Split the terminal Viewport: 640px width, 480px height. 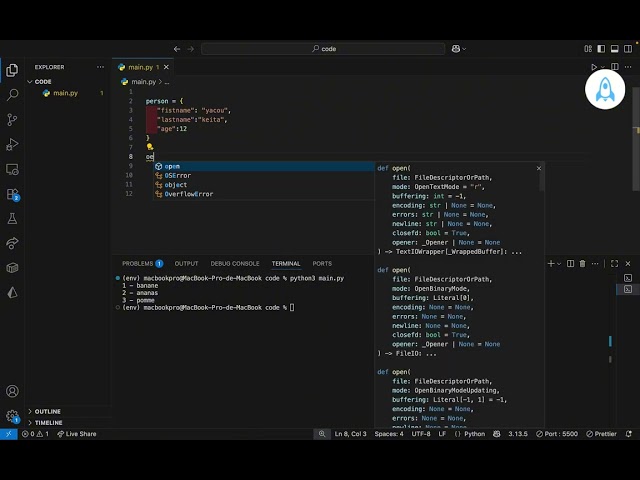pyautogui.click(x=571, y=264)
